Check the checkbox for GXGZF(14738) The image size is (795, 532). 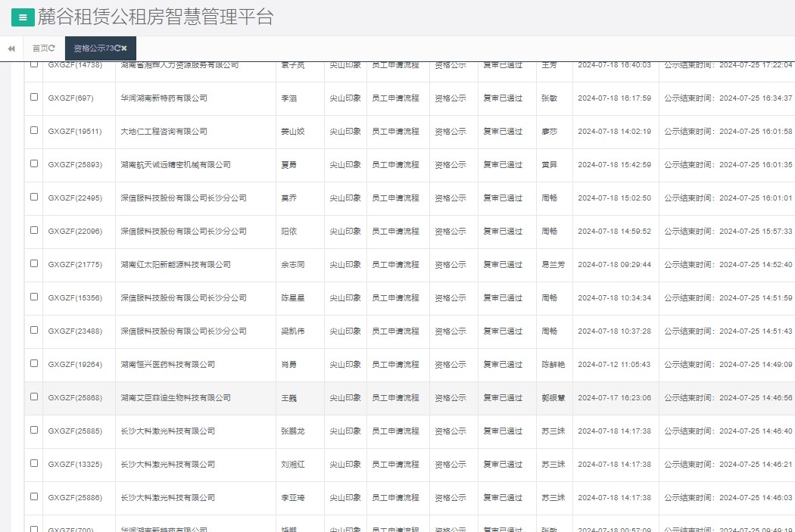(33, 64)
